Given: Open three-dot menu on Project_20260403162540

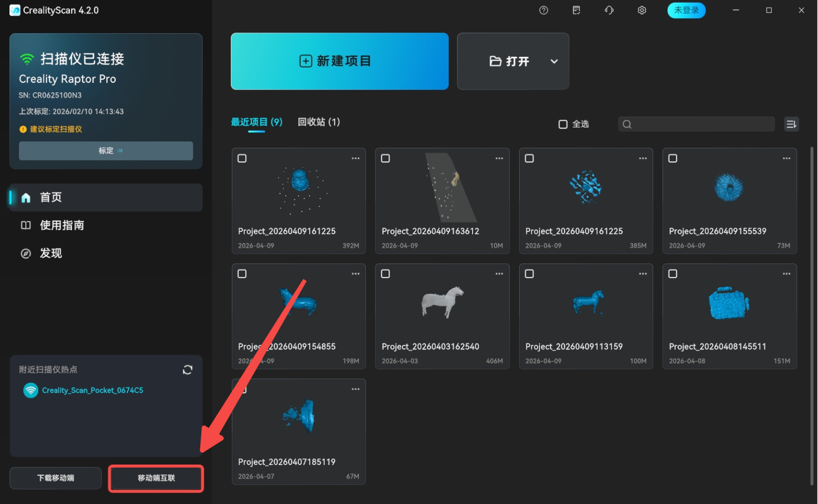Looking at the screenshot, I should tap(499, 274).
